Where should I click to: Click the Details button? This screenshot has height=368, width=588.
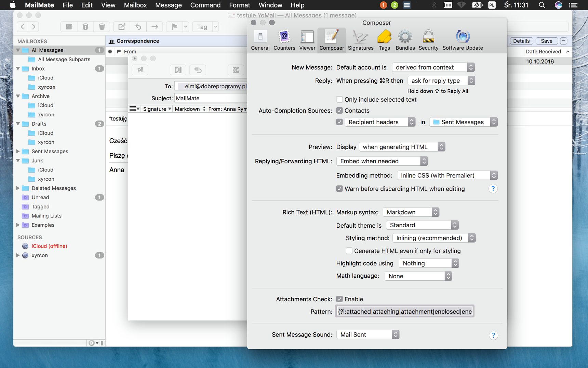[521, 41]
